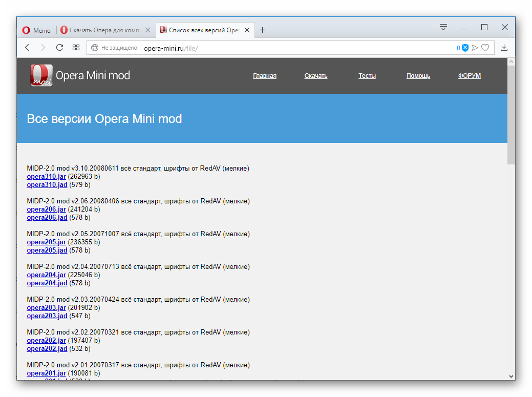Viewport: 532px width, 397px height.
Task: Download opera310.jad
Action: tap(47, 184)
